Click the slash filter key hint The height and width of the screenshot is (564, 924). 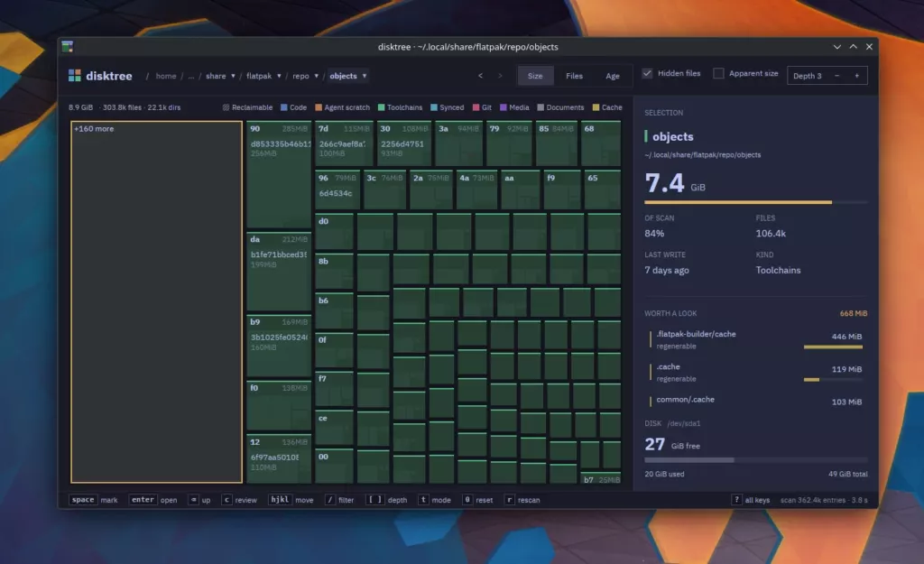[339, 500]
